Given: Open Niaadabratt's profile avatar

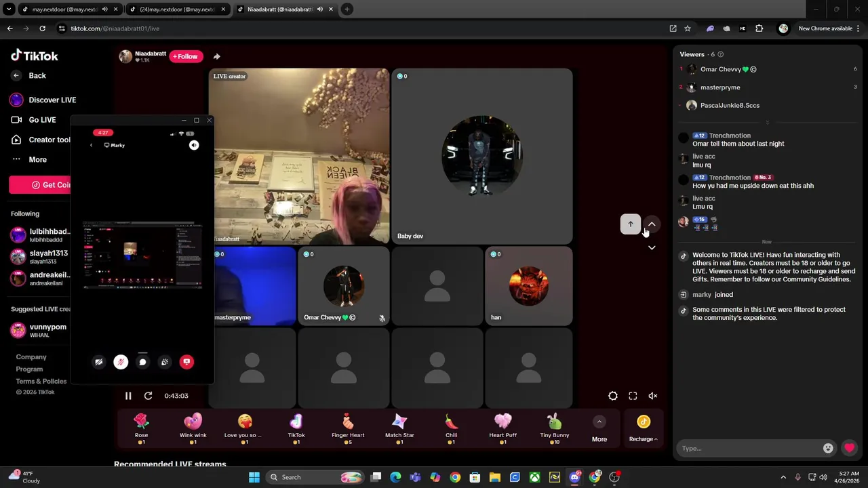Looking at the screenshot, I should pos(125,56).
